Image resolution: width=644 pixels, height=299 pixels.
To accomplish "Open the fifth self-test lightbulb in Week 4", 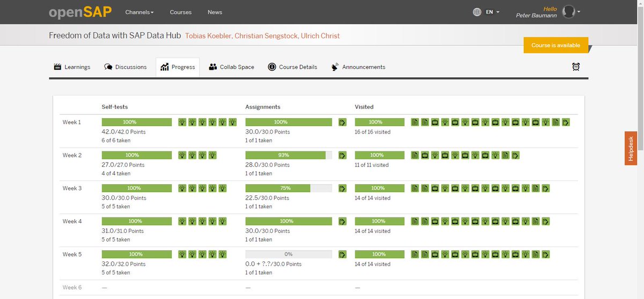I will (x=222, y=221).
